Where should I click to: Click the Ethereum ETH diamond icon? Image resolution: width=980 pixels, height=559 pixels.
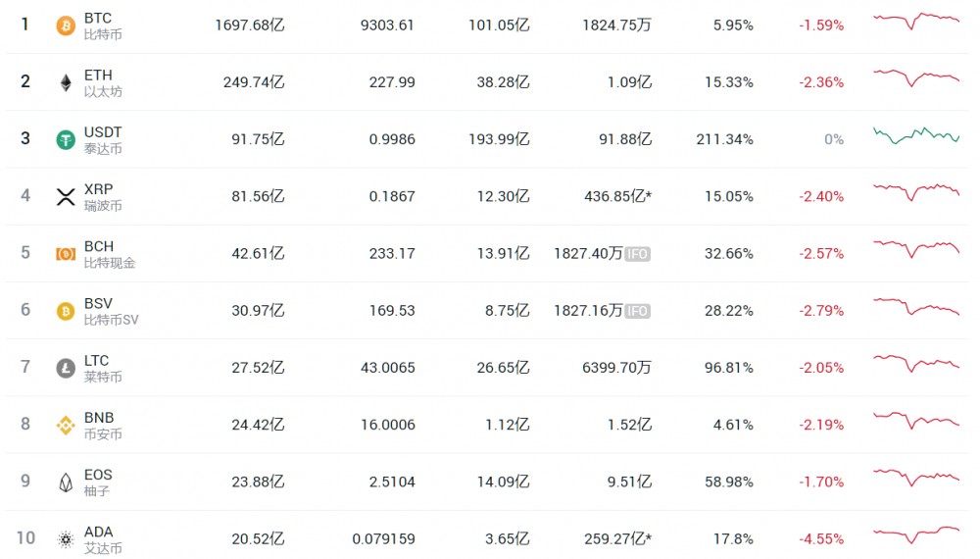click(x=66, y=82)
